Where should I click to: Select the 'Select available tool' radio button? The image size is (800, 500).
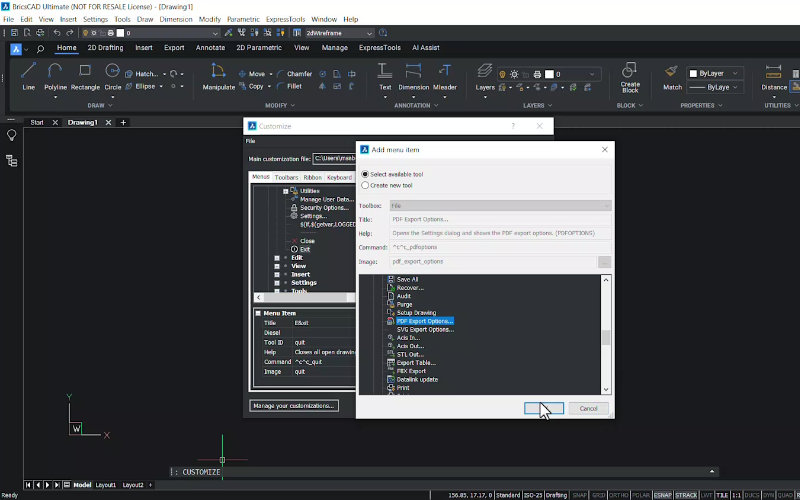point(365,174)
